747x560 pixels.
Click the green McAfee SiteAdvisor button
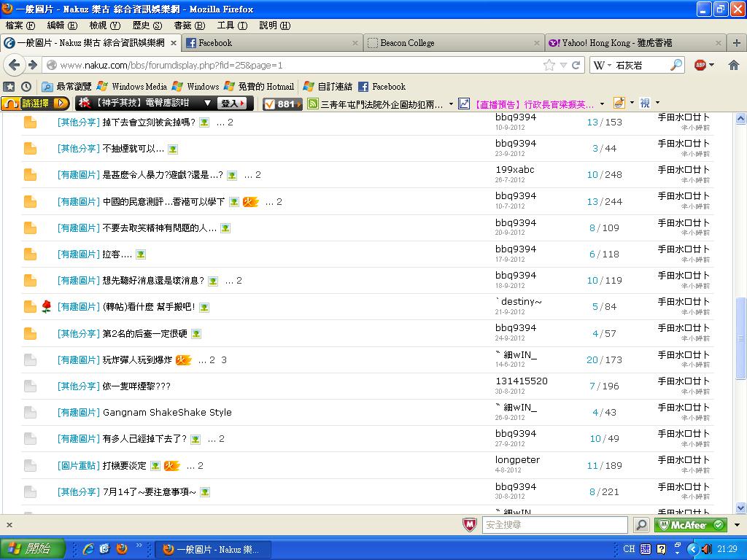click(691, 525)
